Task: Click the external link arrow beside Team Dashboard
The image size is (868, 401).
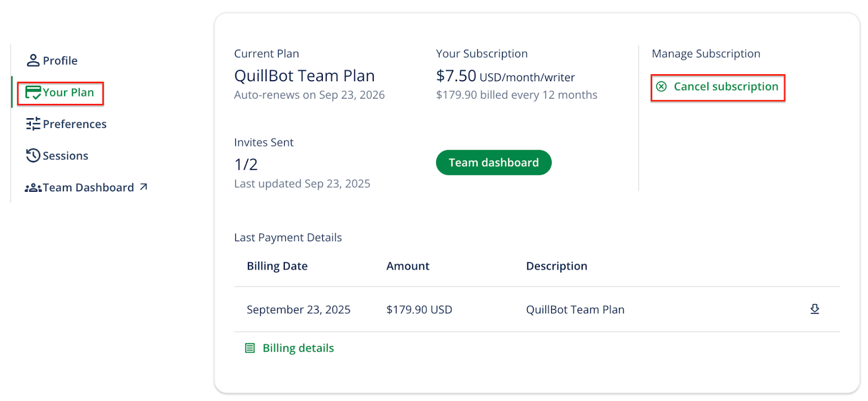Action: pos(143,187)
